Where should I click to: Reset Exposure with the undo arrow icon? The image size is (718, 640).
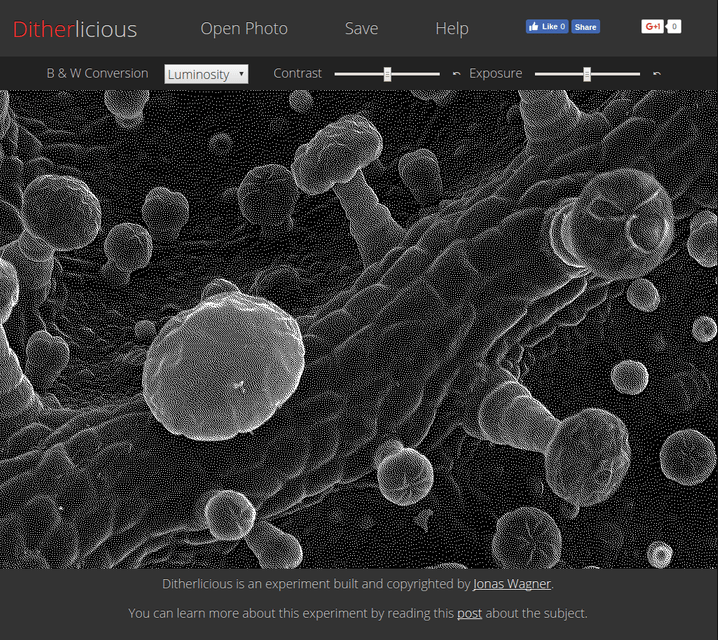click(657, 74)
